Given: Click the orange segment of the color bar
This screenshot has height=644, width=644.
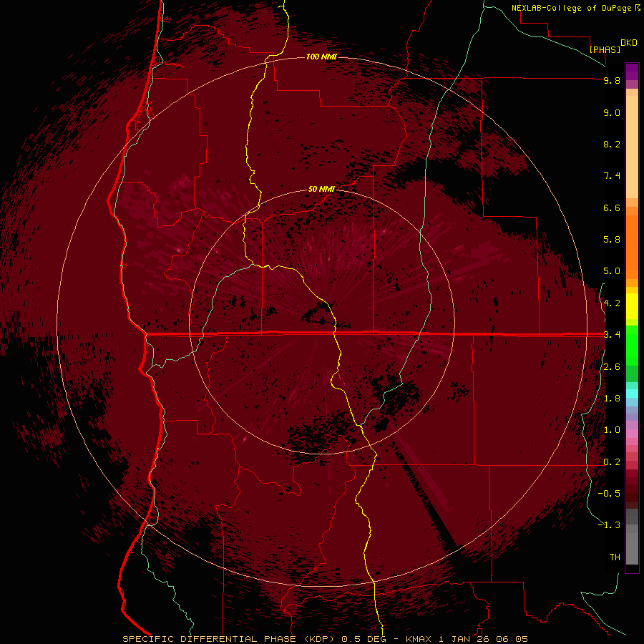Looking at the screenshot, I should [x=632, y=247].
